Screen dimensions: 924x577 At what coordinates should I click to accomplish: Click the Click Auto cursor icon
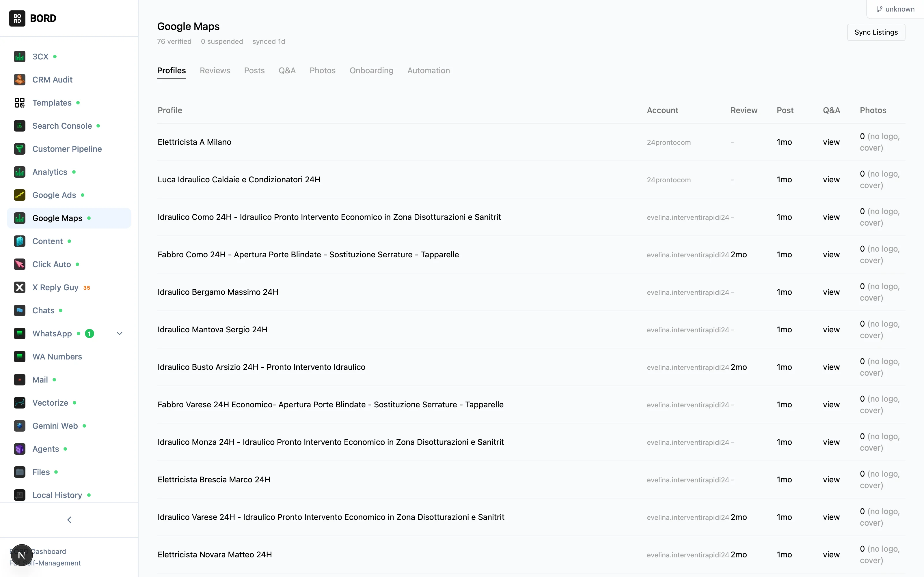[19, 265]
